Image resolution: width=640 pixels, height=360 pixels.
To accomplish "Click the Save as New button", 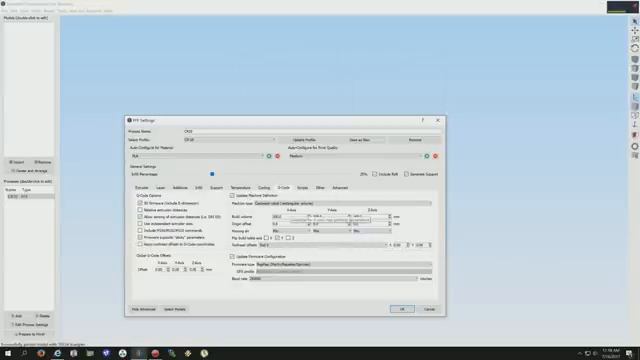I will tap(359, 140).
